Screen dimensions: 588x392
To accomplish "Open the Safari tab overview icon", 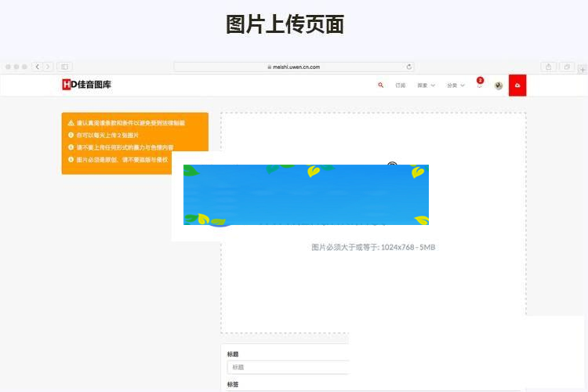I will point(566,67).
